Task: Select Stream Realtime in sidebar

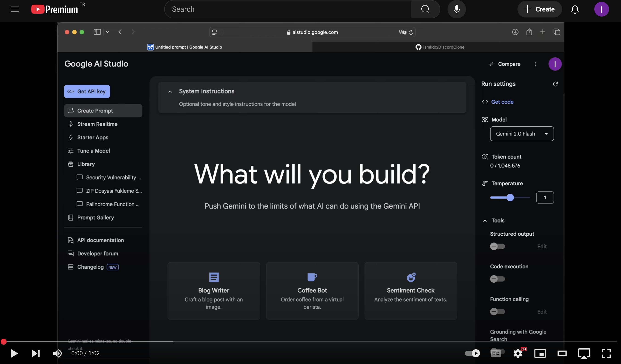Action: coord(97,124)
